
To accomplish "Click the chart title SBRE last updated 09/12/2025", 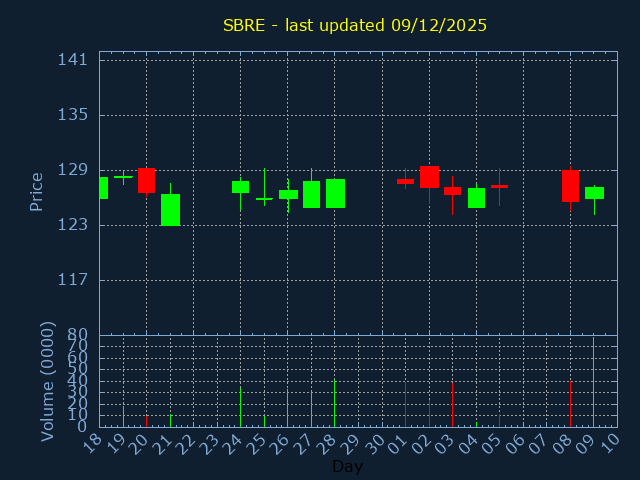I will point(355,25).
